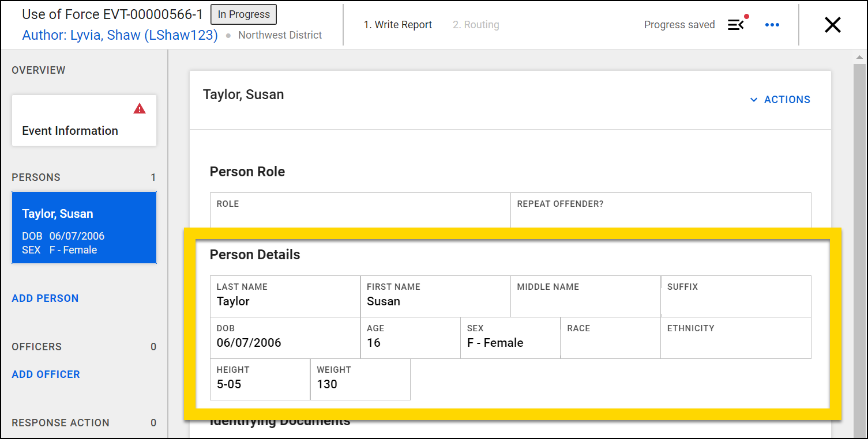The width and height of the screenshot is (868, 439).
Task: Expand the ACTIONS dropdown chevron
Action: coord(754,99)
